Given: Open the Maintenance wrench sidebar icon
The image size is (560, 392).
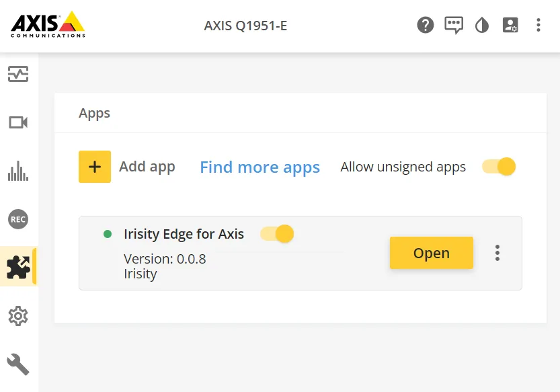Looking at the screenshot, I should coord(18,364).
